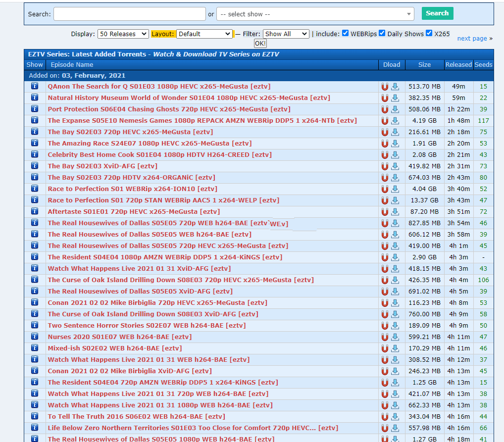Open magnet link for QAnon The Search for Q
Screen dimensions: 504x442
[385, 87]
